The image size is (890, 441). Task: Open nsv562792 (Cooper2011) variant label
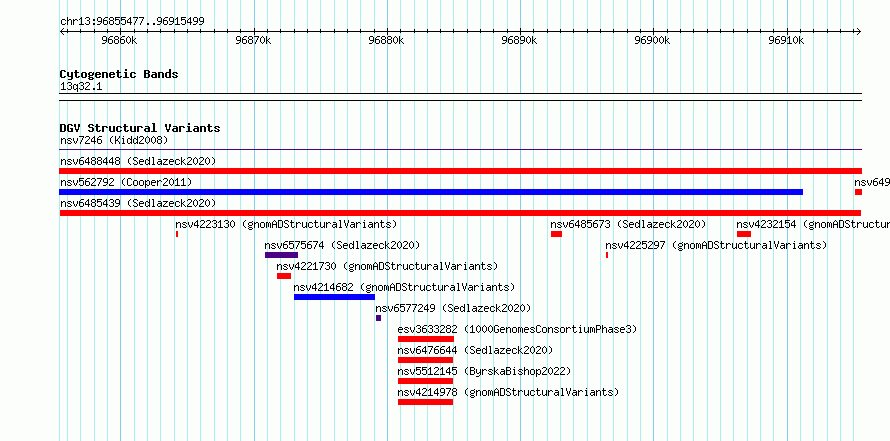126,182
